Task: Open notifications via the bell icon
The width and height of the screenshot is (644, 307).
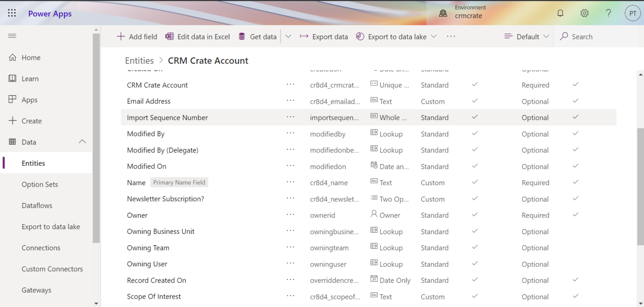Action: click(x=560, y=13)
